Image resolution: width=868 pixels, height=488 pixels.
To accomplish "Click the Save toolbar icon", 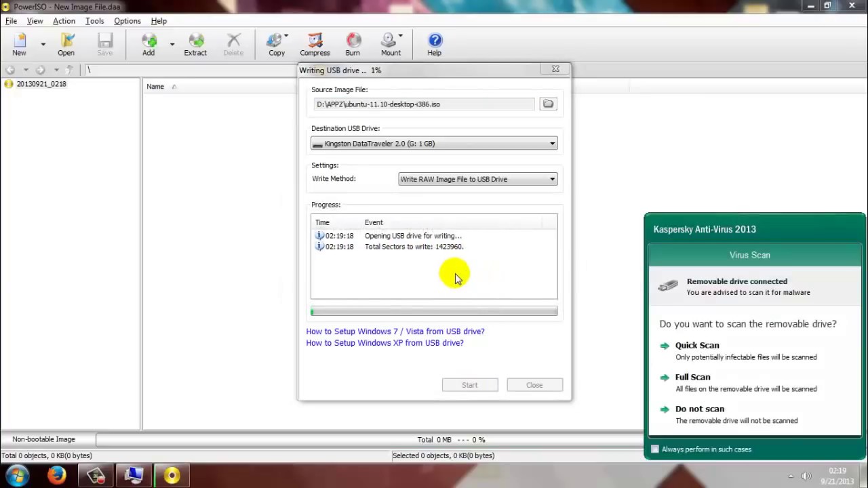I will tap(104, 45).
